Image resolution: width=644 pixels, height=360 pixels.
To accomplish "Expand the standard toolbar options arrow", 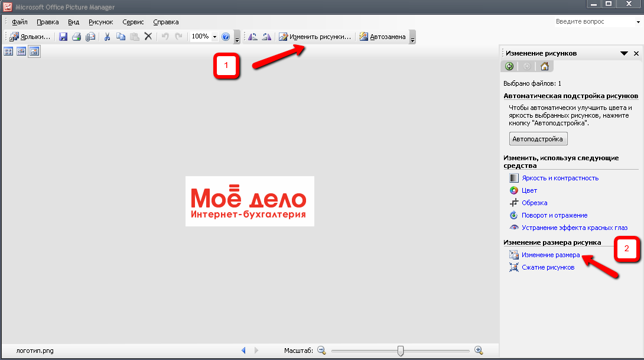I will point(237,37).
